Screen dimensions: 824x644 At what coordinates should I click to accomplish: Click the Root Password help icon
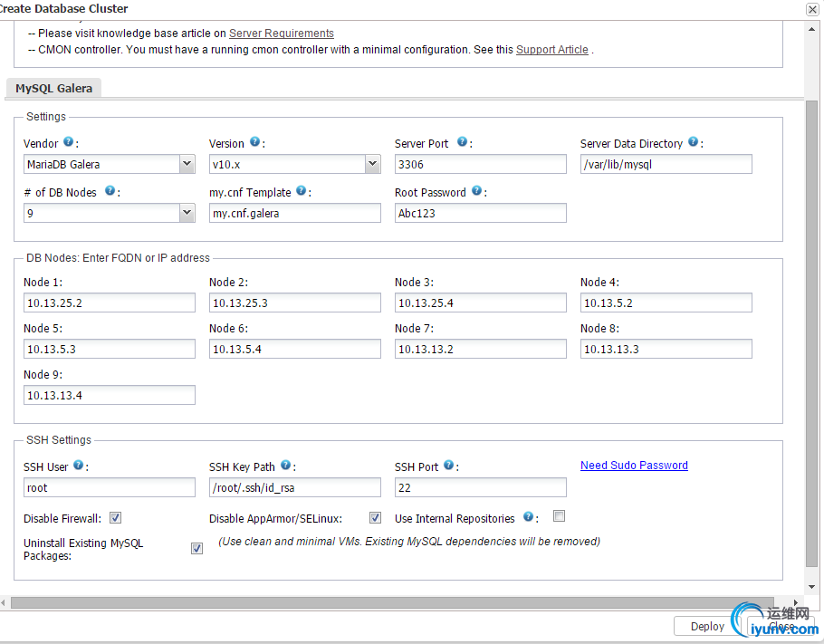pos(476,191)
